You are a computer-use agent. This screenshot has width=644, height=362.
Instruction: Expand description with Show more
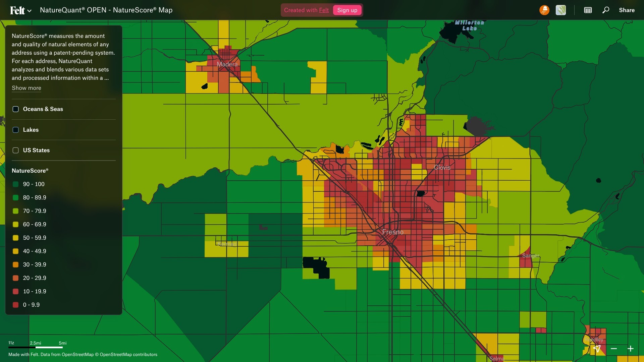[26, 88]
